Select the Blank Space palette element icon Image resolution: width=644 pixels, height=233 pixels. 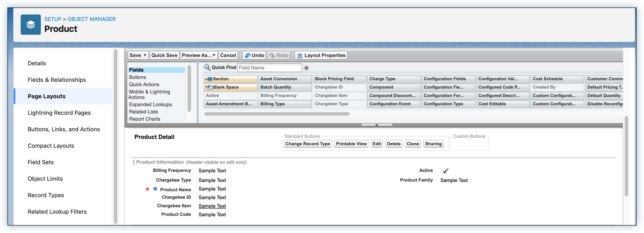pyautogui.click(x=208, y=87)
